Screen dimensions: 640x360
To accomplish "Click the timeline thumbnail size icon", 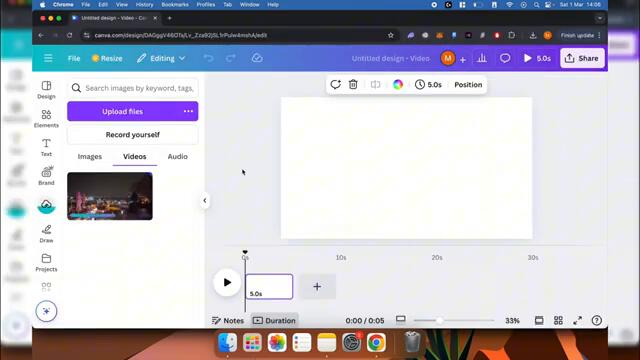I will coord(401,319).
